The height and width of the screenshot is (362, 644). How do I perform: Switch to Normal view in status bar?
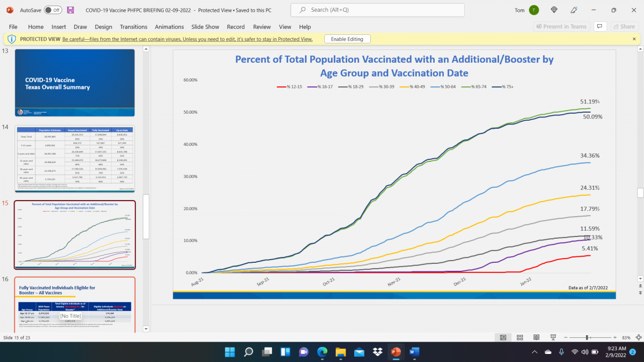click(x=503, y=337)
